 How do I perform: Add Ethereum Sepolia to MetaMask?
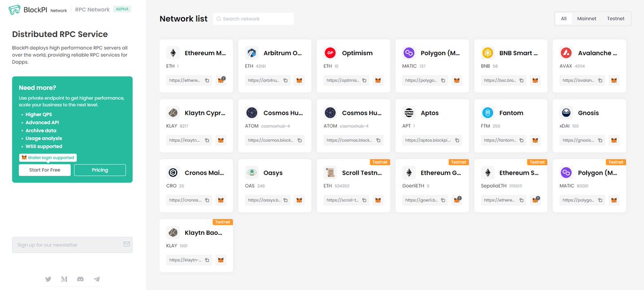[535, 200]
